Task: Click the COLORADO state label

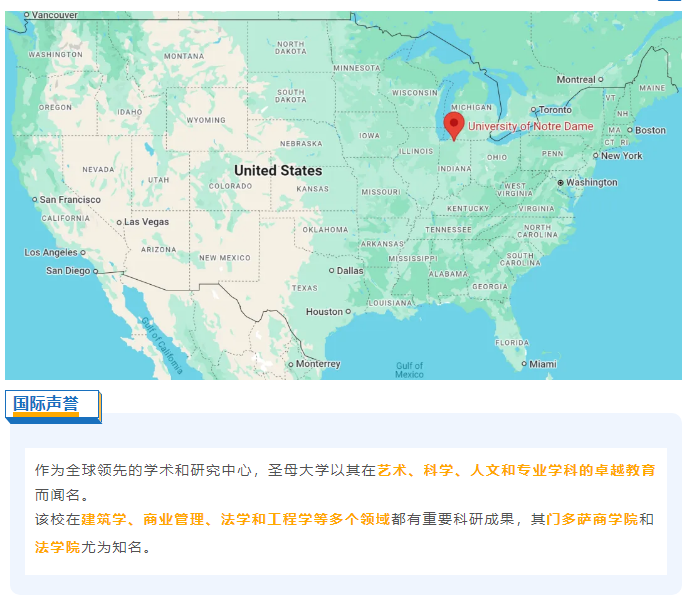Action: point(230,186)
